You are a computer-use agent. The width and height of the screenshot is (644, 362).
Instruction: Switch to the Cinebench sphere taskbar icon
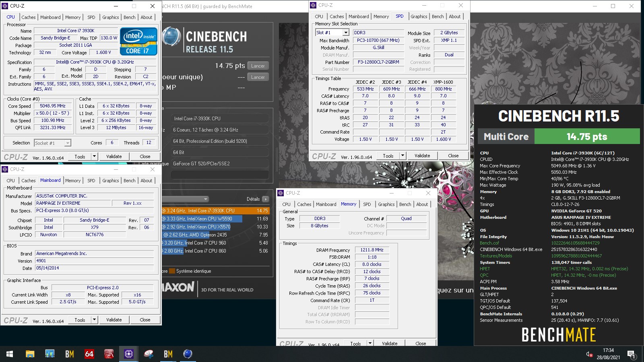point(188,354)
